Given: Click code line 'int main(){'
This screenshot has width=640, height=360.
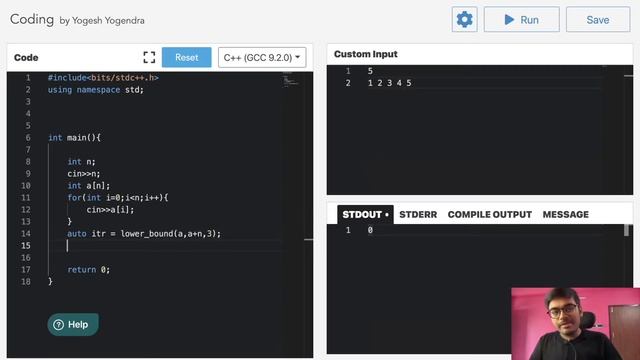Looking at the screenshot, I should pos(74,138).
